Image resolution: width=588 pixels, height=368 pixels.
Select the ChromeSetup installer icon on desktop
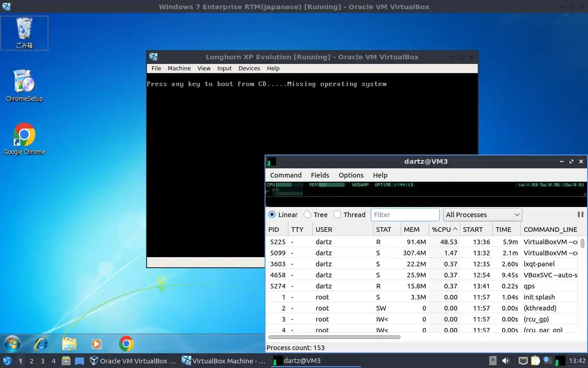click(x=24, y=86)
